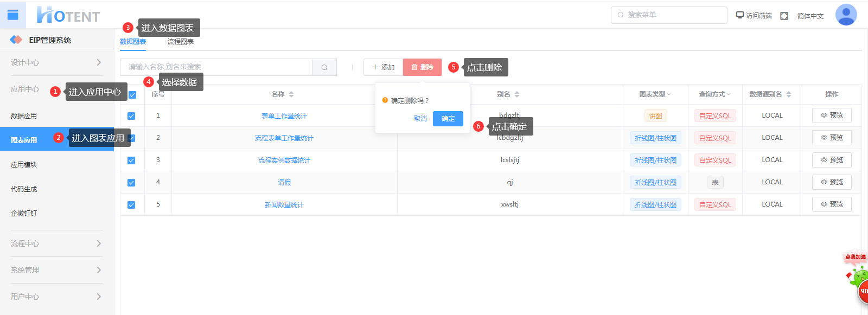The height and width of the screenshot is (315, 868).
Task: Sort 数据源别名 column with sort arrows
Action: tap(789, 94)
